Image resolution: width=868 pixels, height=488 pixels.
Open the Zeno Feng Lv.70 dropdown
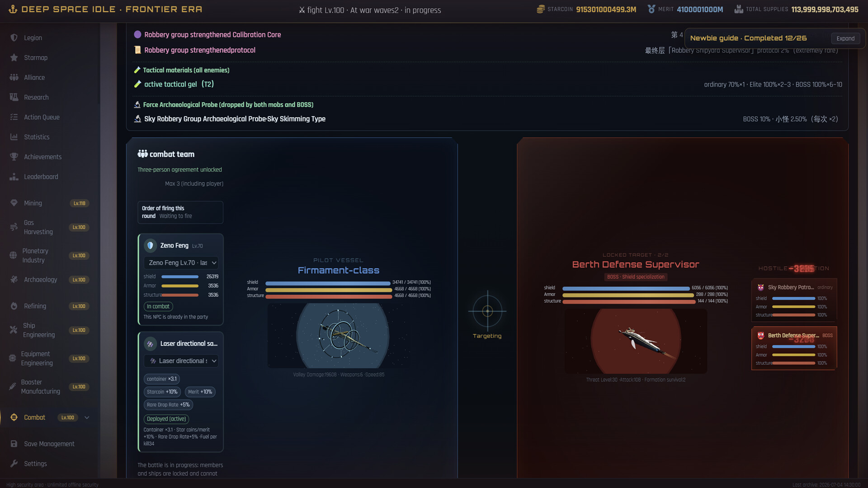[181, 263]
